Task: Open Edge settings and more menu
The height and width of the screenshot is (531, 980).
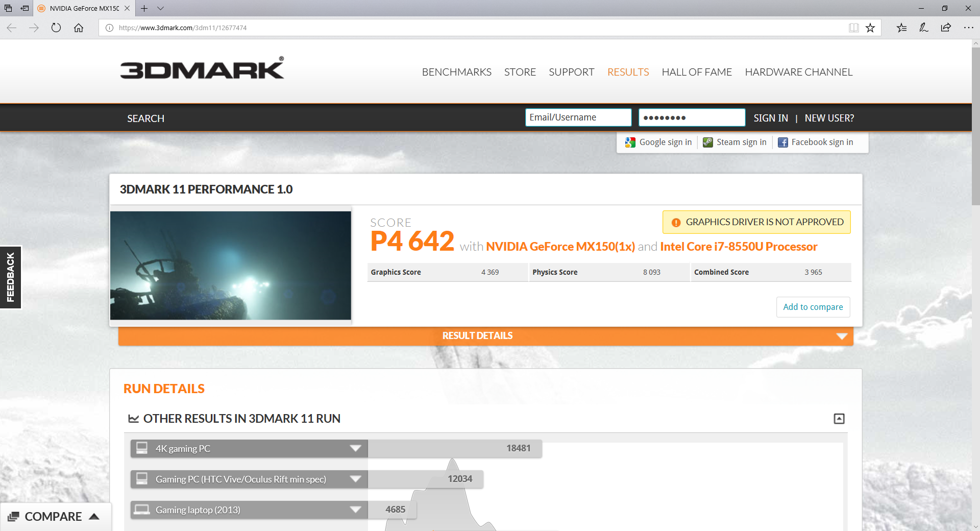Action: pos(968,28)
